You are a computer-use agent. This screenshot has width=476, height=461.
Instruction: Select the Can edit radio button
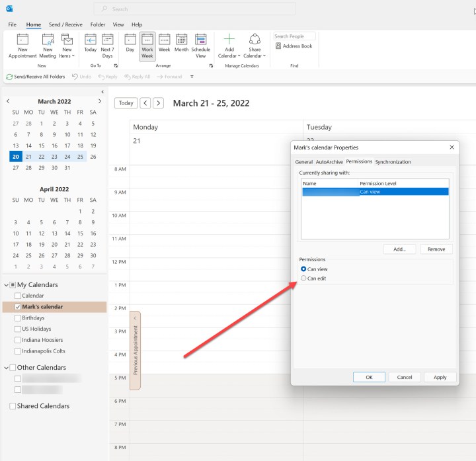[303, 278]
